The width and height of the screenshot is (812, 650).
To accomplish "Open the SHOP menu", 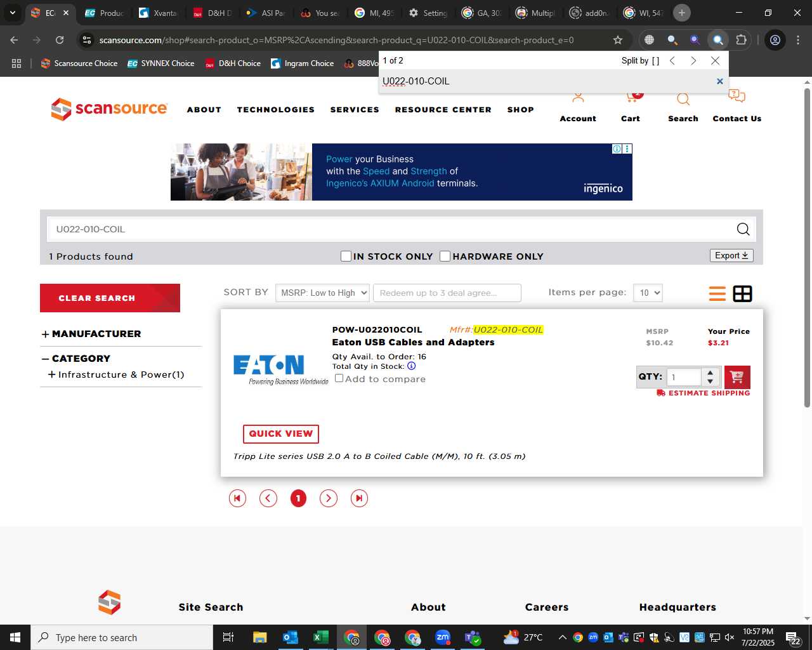I will tap(521, 110).
